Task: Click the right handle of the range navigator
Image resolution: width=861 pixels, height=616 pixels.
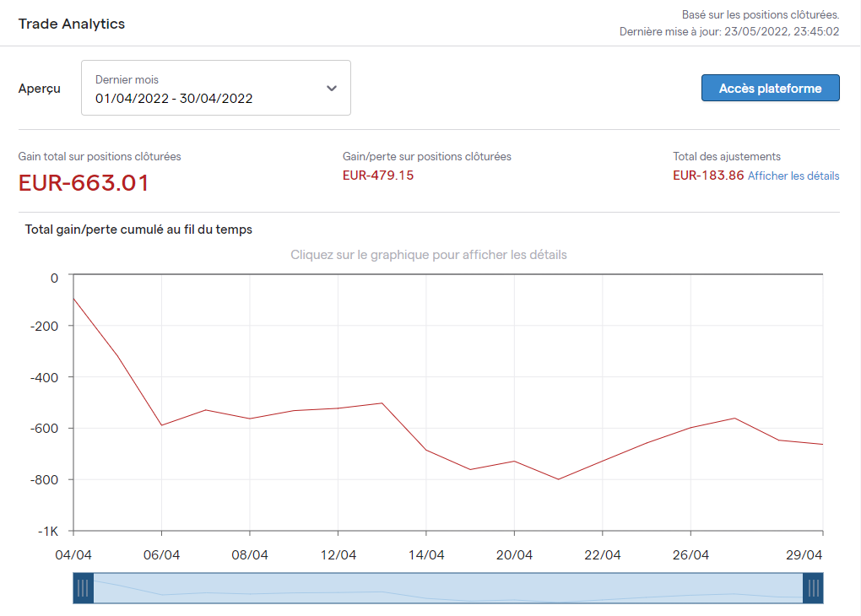Action: 813,588
